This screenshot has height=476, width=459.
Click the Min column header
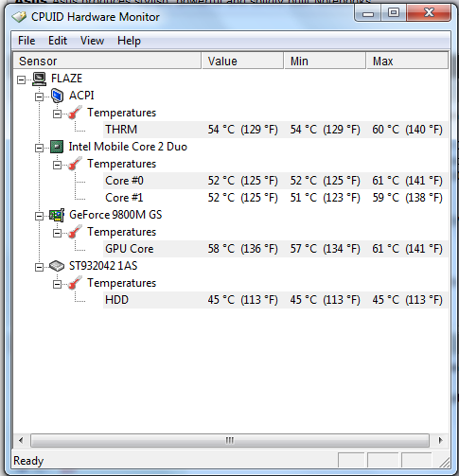(325, 61)
